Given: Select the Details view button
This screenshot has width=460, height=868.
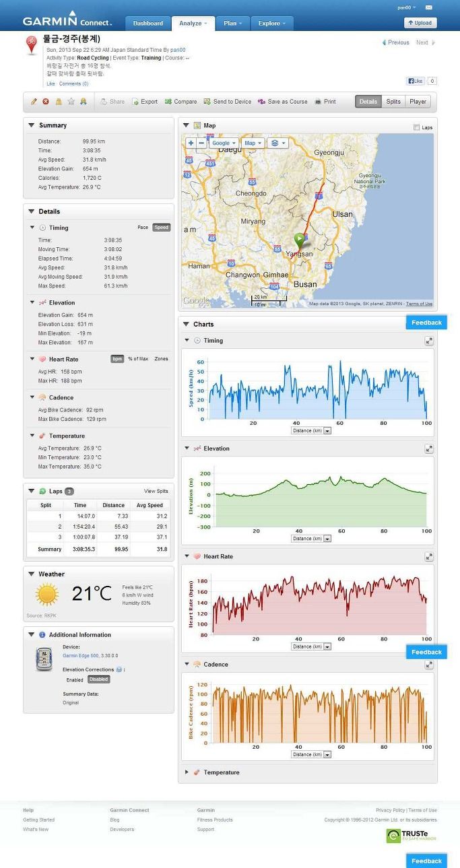Looking at the screenshot, I should point(368,102).
